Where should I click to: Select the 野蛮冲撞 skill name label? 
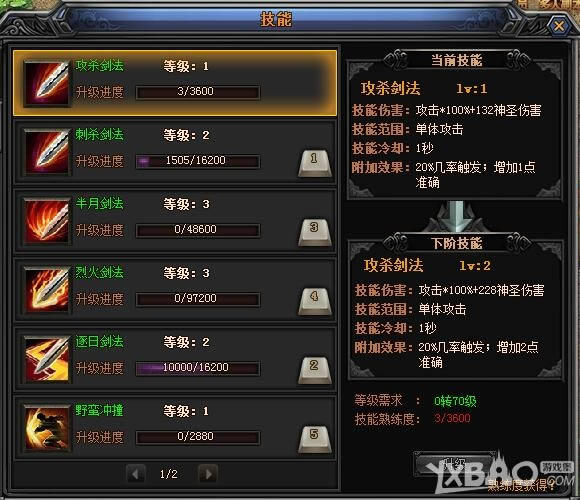click(99, 411)
